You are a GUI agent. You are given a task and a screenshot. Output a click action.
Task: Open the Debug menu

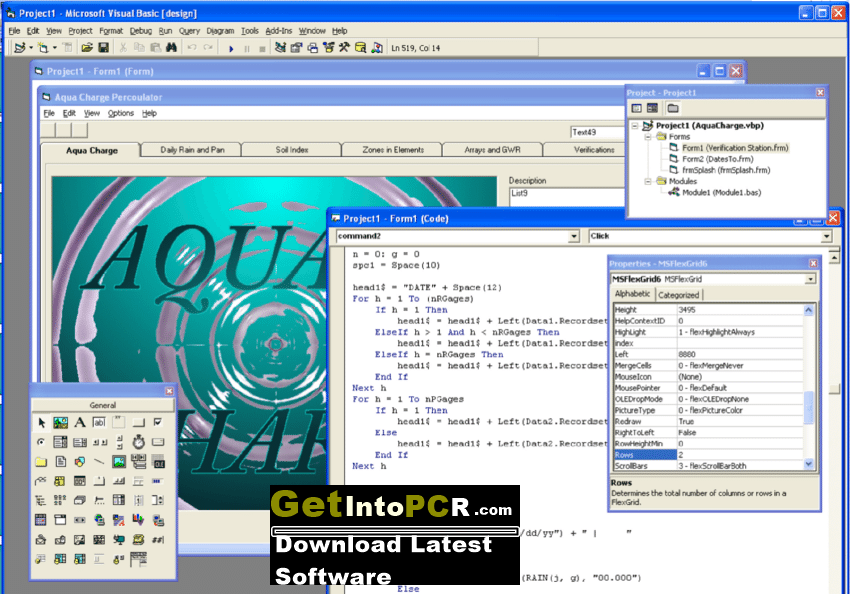coord(141,31)
